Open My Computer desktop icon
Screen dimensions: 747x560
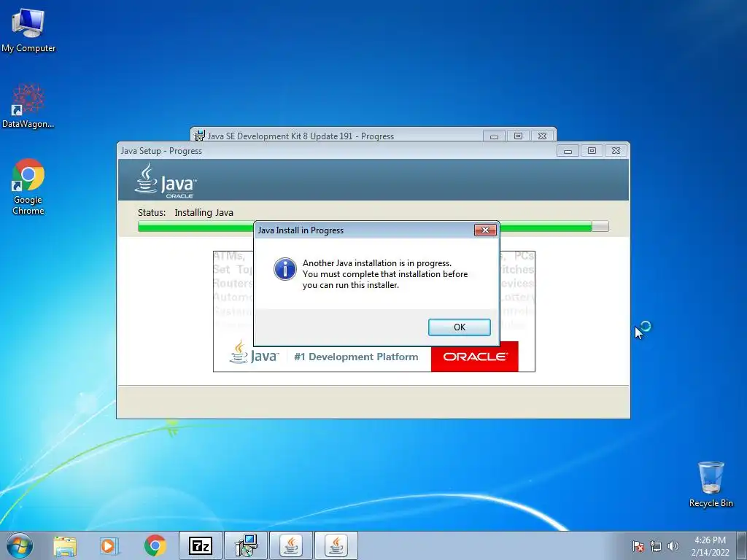point(28,29)
